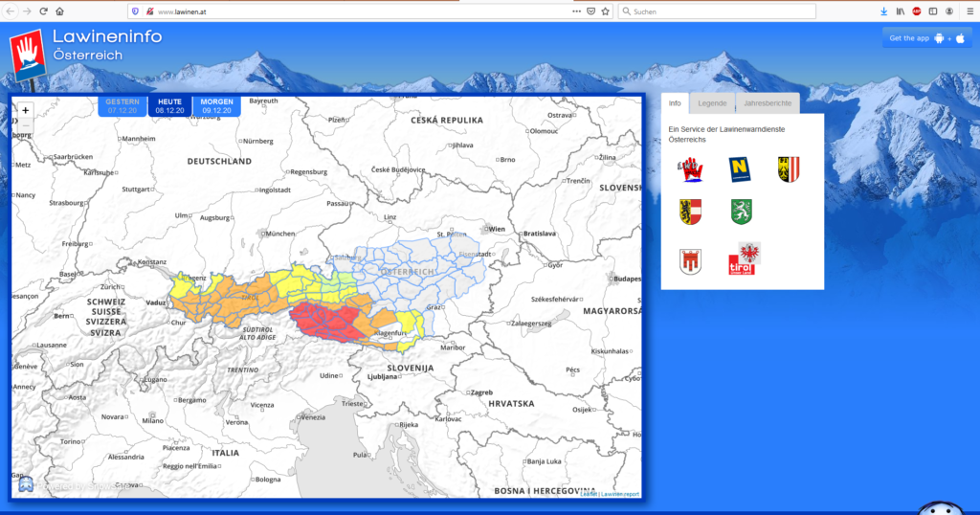The width and height of the screenshot is (980, 515).
Task: Open the Firefox hamburger menu
Action: click(x=970, y=11)
